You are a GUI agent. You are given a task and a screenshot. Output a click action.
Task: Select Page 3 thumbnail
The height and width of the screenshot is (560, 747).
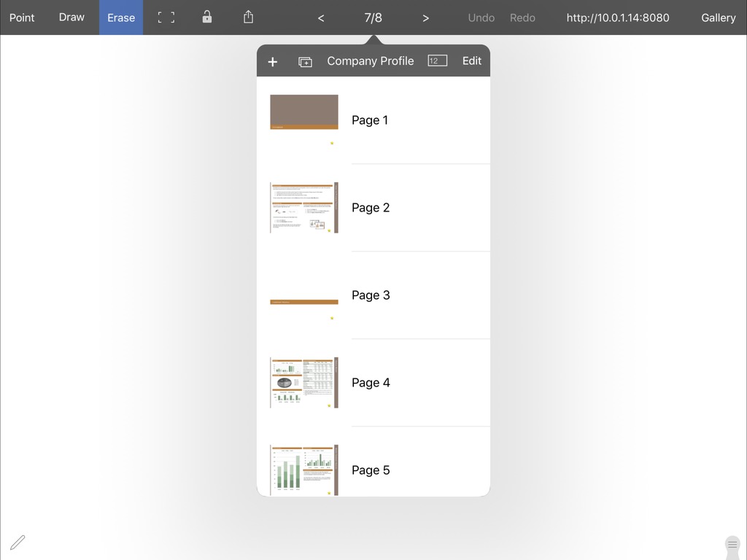click(304, 295)
